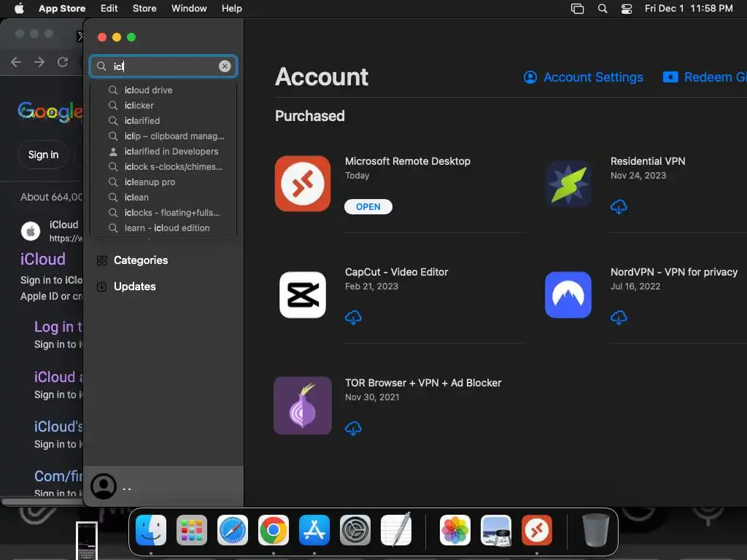The image size is (747, 560).
Task: Click the NordVPN app icon
Action: (568, 295)
